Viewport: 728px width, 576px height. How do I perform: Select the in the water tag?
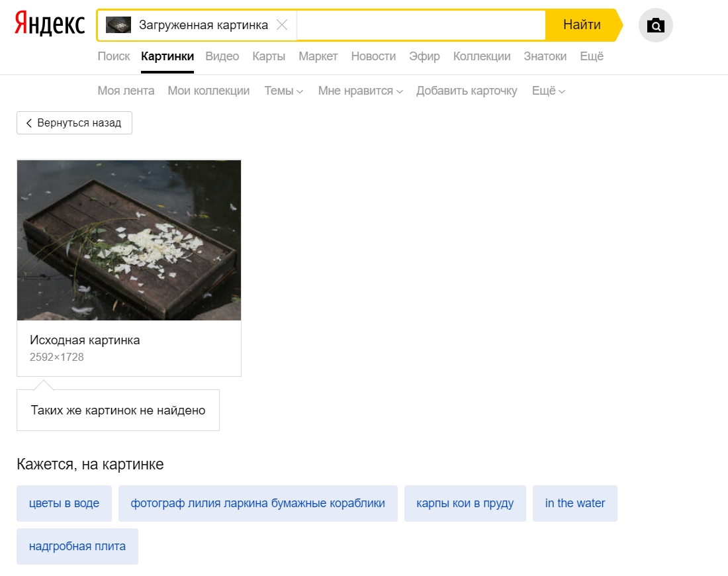[x=574, y=504]
